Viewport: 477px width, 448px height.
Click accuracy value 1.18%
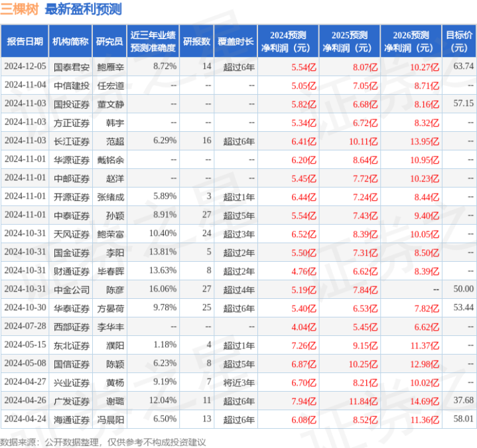pos(165,345)
